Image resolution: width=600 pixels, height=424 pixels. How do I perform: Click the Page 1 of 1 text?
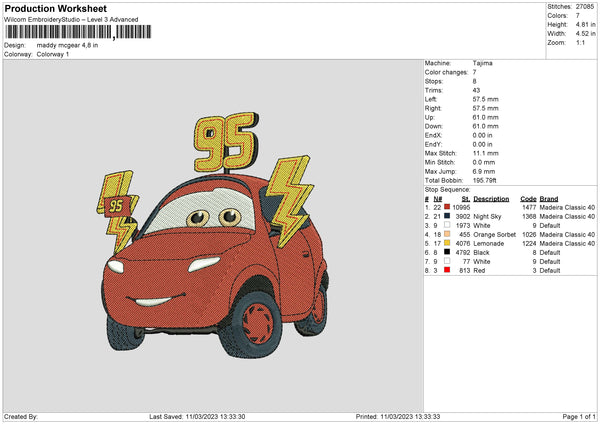pyautogui.click(x=579, y=416)
